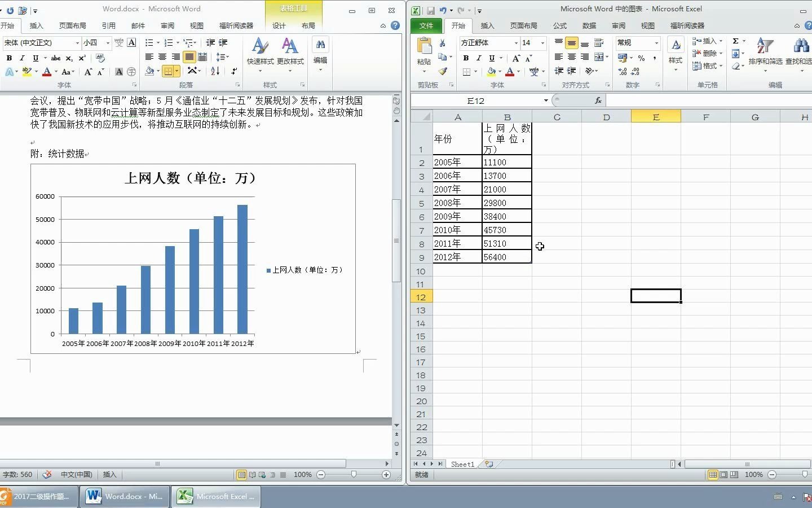Click the A-Z sort icon in Word
The height and width of the screenshot is (508, 812).
click(214, 71)
